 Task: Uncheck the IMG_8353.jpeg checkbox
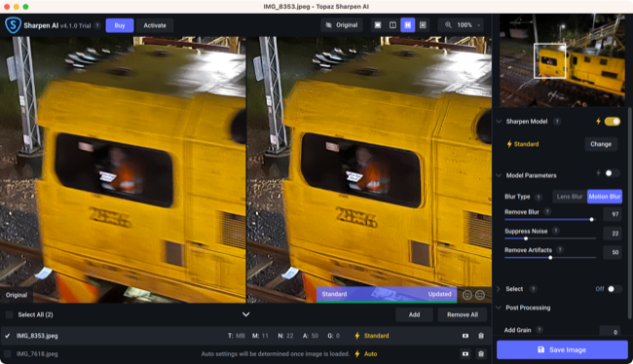(8, 336)
